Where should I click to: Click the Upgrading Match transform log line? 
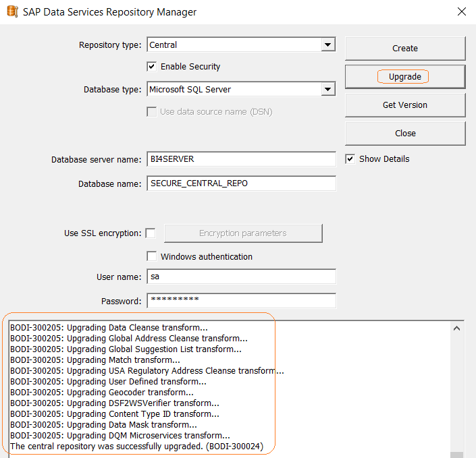(x=95, y=360)
